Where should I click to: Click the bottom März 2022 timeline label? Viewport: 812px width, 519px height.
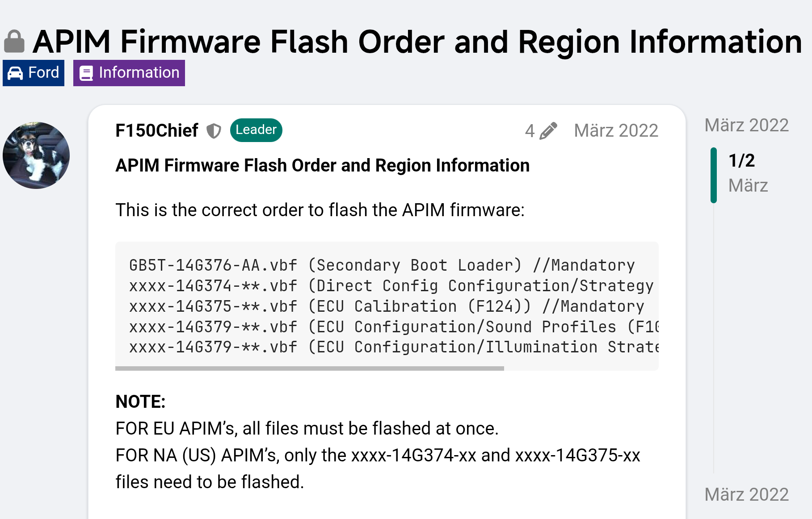pyautogui.click(x=746, y=494)
